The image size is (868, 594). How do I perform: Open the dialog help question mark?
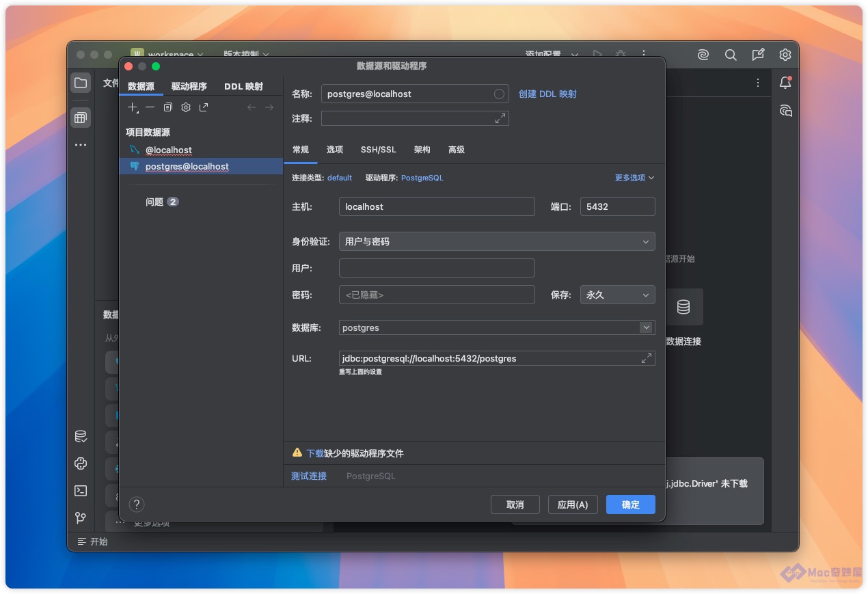pos(137,504)
